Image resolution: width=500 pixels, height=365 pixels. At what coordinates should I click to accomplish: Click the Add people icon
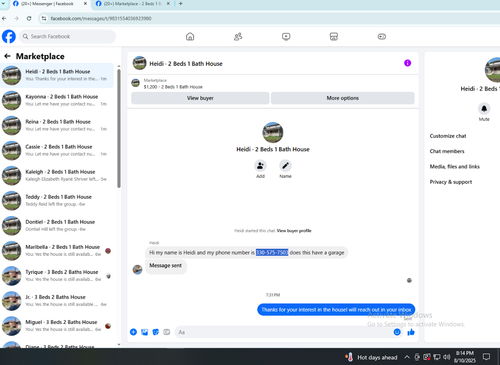coord(260,165)
